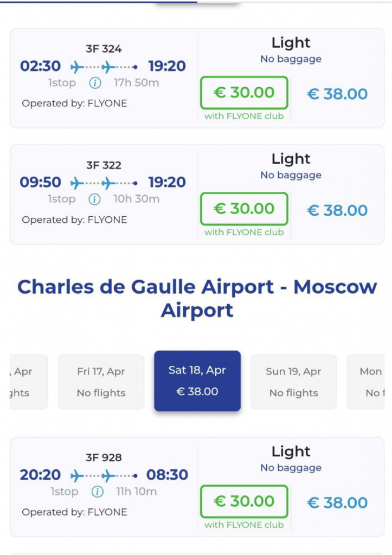
Task: Choose €38.00 standard fare for 3F 324
Action: [x=337, y=94]
